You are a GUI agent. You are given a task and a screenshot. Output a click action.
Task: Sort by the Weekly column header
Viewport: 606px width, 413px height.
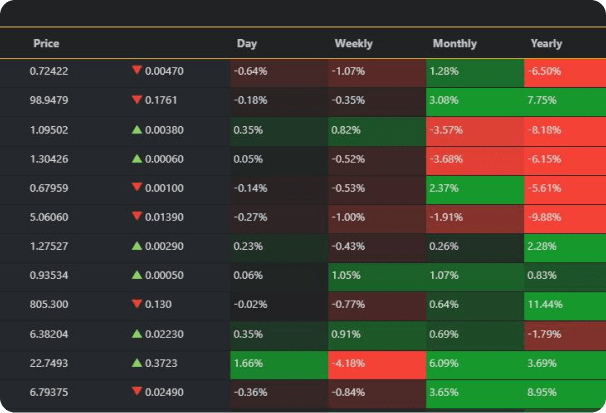tap(354, 43)
